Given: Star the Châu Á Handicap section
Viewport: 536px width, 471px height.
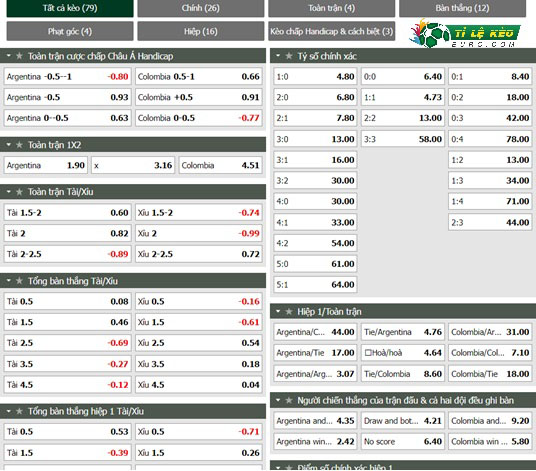Looking at the screenshot, I should [19, 56].
